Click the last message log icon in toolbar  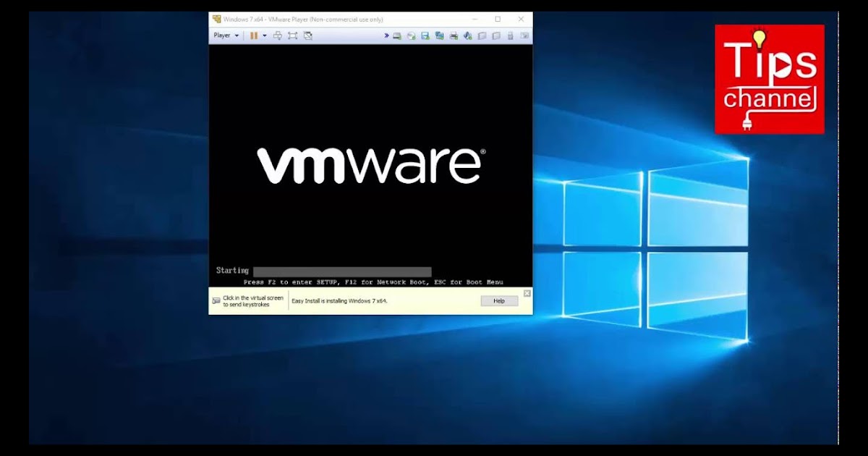point(524,35)
